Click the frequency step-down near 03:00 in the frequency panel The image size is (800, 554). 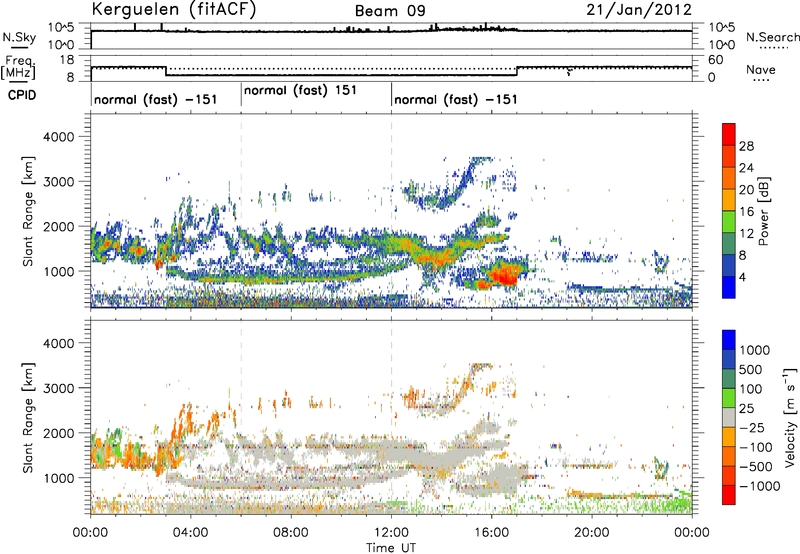(x=166, y=71)
